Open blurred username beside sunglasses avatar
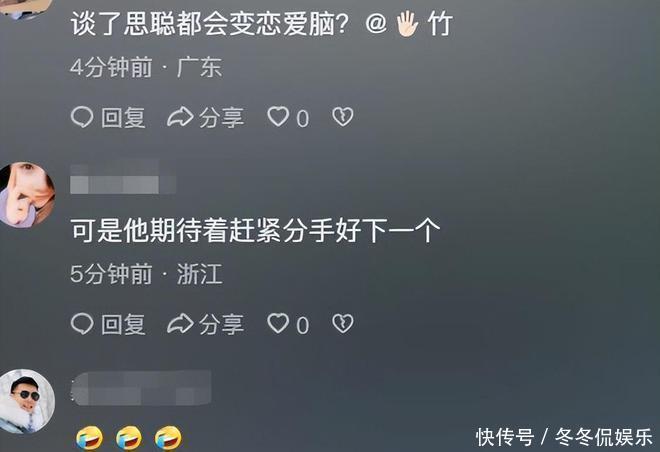 141,388
